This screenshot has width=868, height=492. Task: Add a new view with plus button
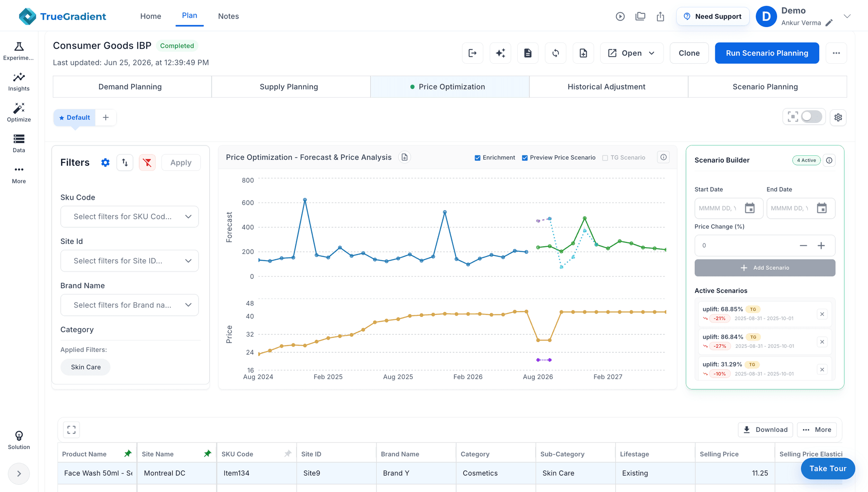click(106, 117)
